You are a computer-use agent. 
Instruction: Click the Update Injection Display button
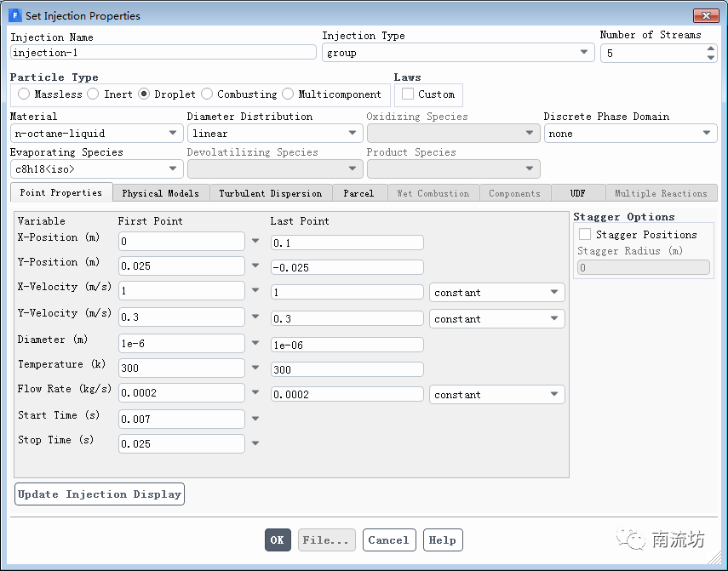(100, 494)
